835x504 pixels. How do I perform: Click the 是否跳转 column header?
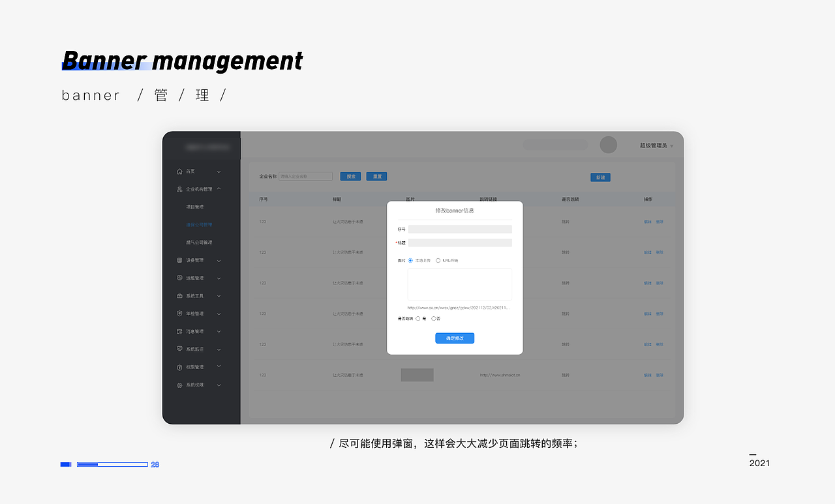570,199
